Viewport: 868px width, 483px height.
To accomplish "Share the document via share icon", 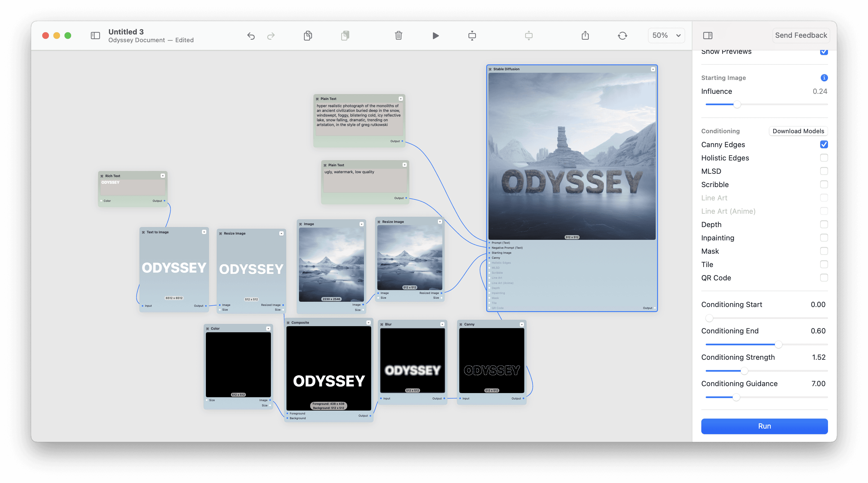I will coord(585,35).
